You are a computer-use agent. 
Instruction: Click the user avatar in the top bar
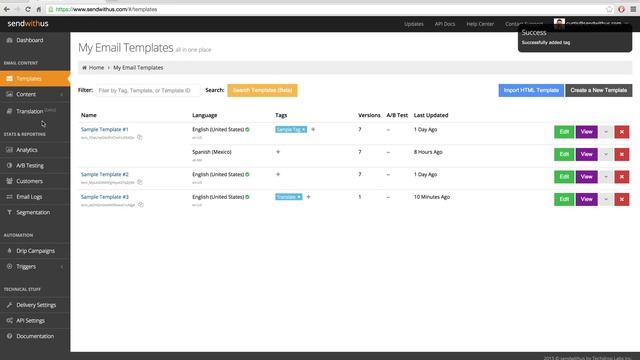tap(559, 23)
